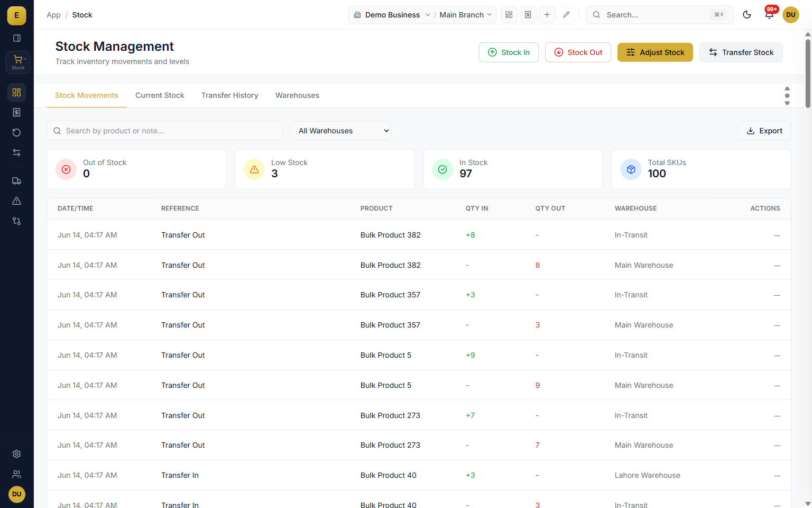The image size is (812, 508).
Task: Click the +7 quantity in cell
Action: (470, 415)
